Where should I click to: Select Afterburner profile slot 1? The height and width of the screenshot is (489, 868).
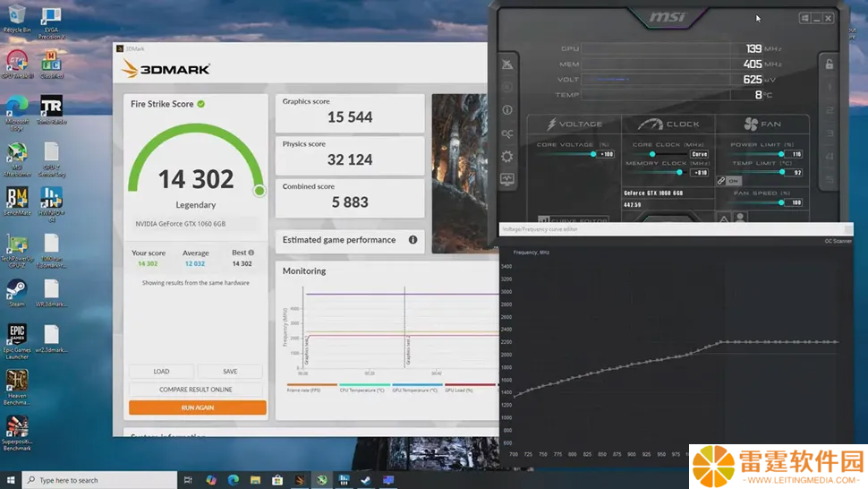tap(830, 87)
